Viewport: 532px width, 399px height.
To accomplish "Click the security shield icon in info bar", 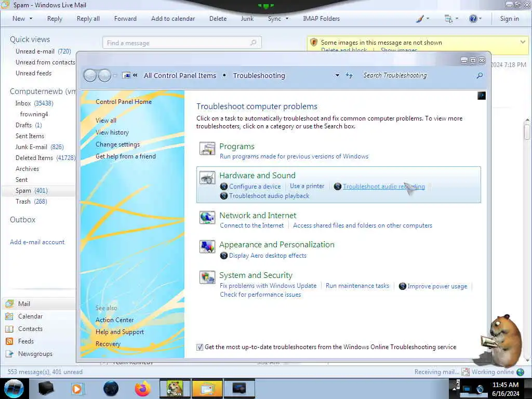I will (313, 42).
